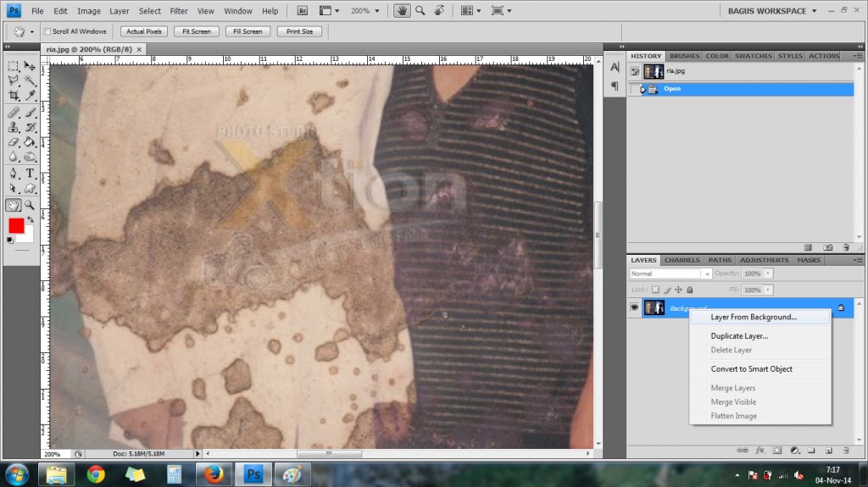
Task: Select the Eyedropper tool
Action: pos(30,95)
